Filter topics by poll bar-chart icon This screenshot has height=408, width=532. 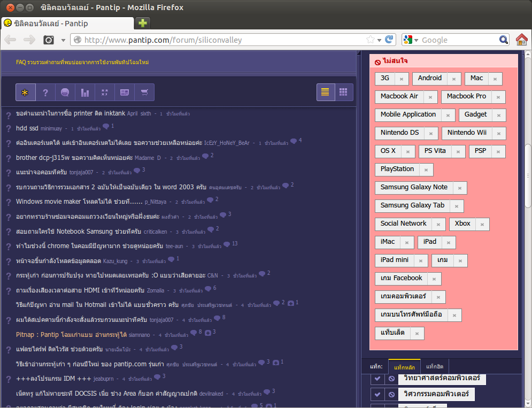[x=85, y=93]
